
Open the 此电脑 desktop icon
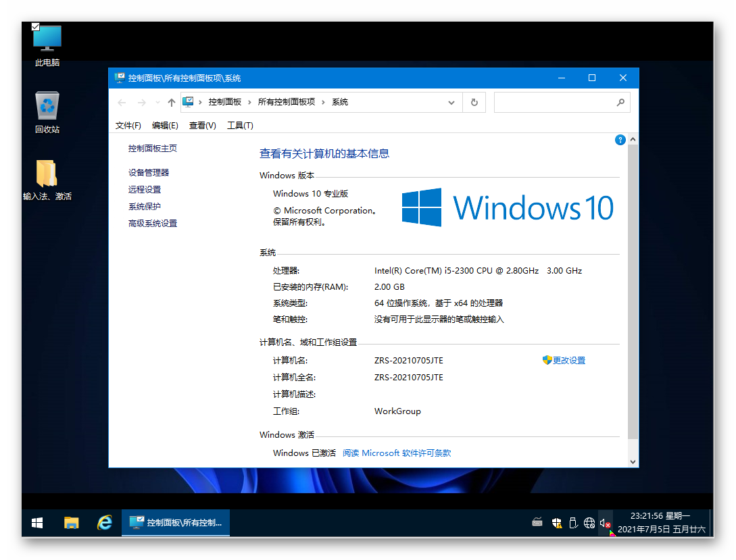coord(47,45)
